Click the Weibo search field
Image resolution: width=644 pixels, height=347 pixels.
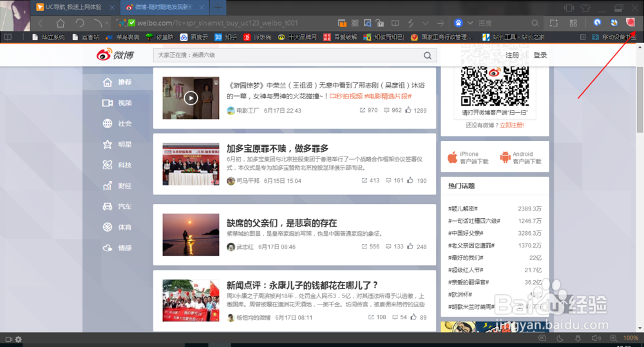coord(287,55)
